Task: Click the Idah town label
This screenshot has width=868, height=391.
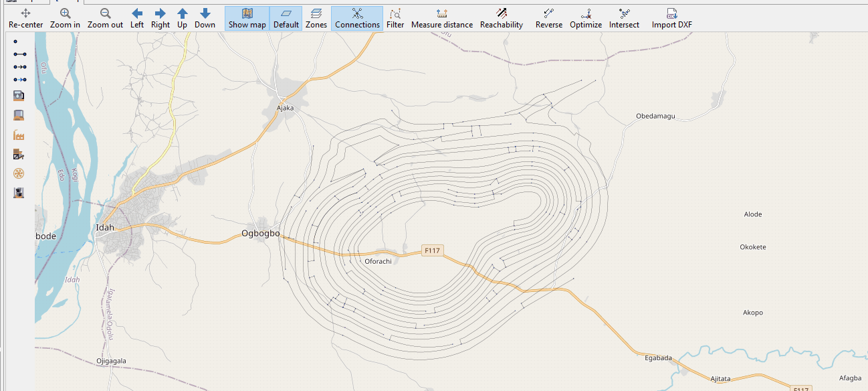Action: coord(105,228)
